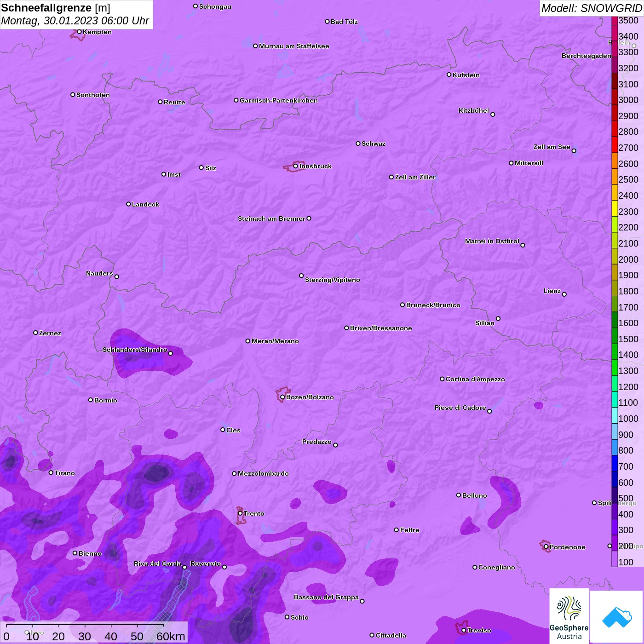Image resolution: width=644 pixels, height=644 pixels.
Task: Click the Zernez location dot
Action: (36, 333)
